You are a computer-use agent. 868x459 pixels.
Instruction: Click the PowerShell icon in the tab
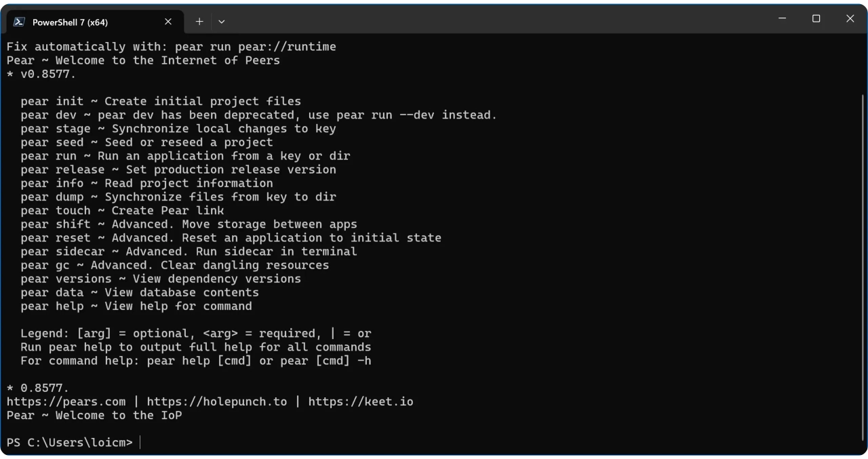coord(19,22)
